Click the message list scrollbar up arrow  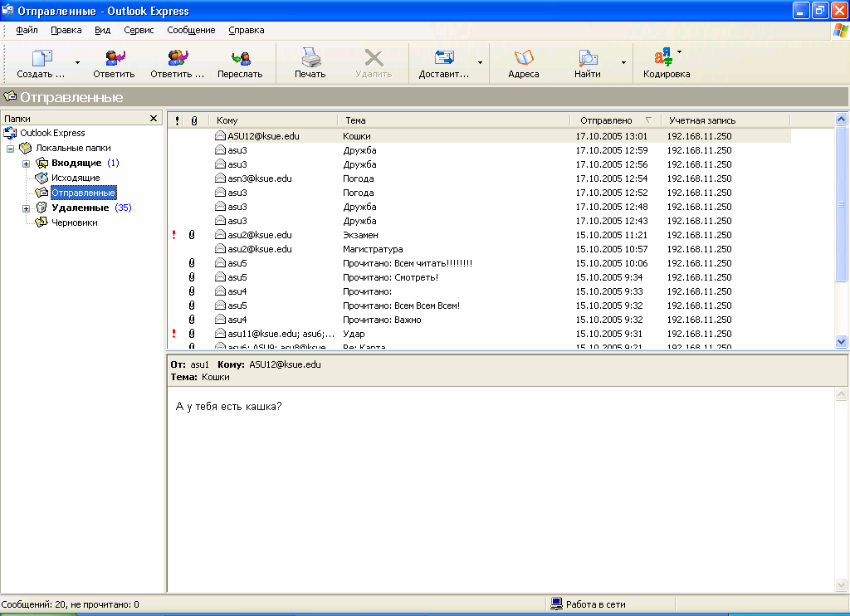click(842, 119)
